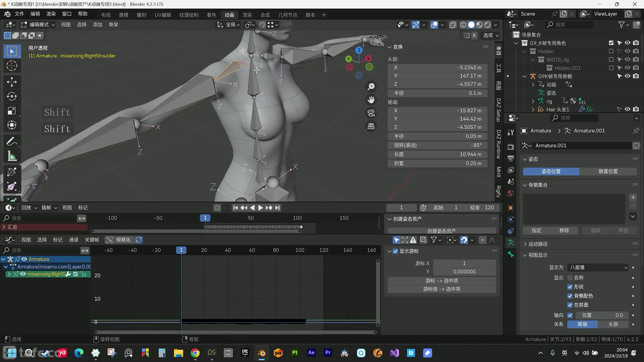Image resolution: width=644 pixels, height=362 pixels.
Task: Open the Rigify sidebar tab
Action: coord(498,192)
